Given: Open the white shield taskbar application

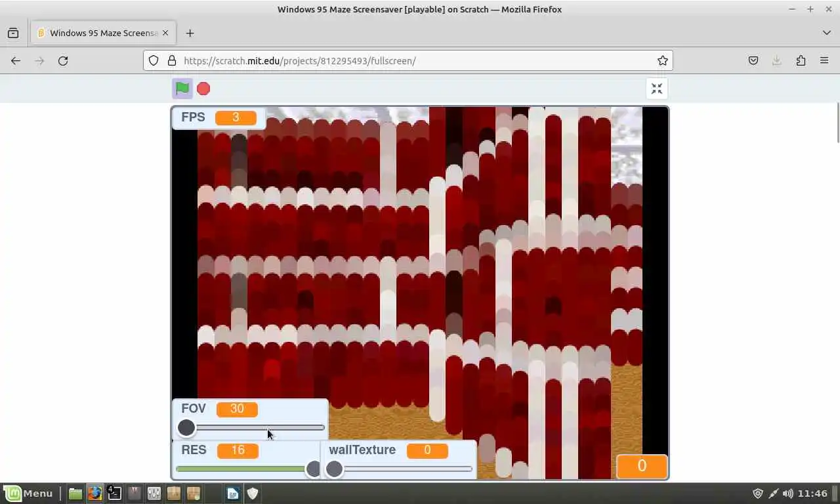Looking at the screenshot, I should tap(253, 493).
